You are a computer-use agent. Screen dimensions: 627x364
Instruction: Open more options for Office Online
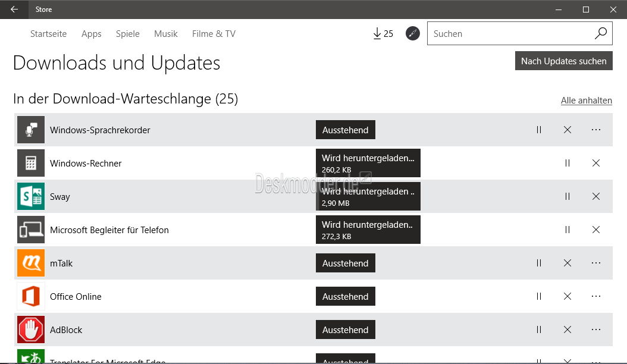[596, 296]
